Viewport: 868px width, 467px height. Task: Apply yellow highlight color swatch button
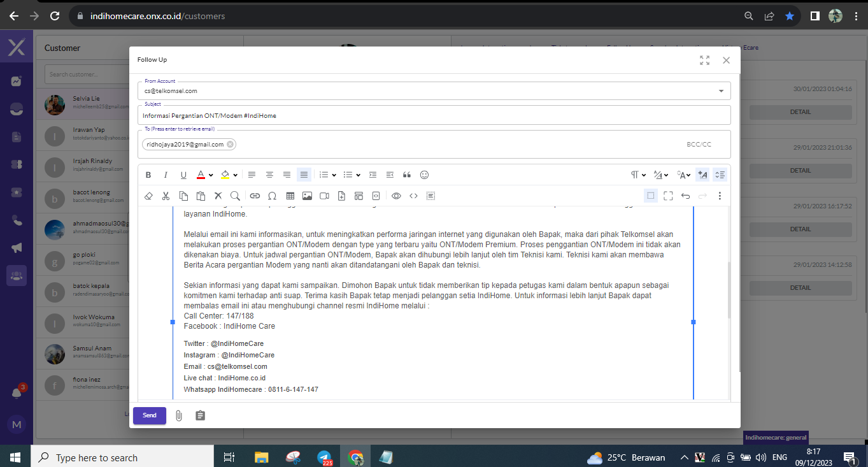pyautogui.click(x=225, y=175)
